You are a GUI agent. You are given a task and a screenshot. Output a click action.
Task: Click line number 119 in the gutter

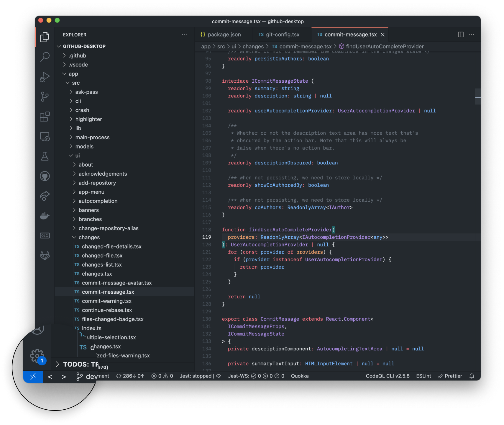pyautogui.click(x=207, y=237)
